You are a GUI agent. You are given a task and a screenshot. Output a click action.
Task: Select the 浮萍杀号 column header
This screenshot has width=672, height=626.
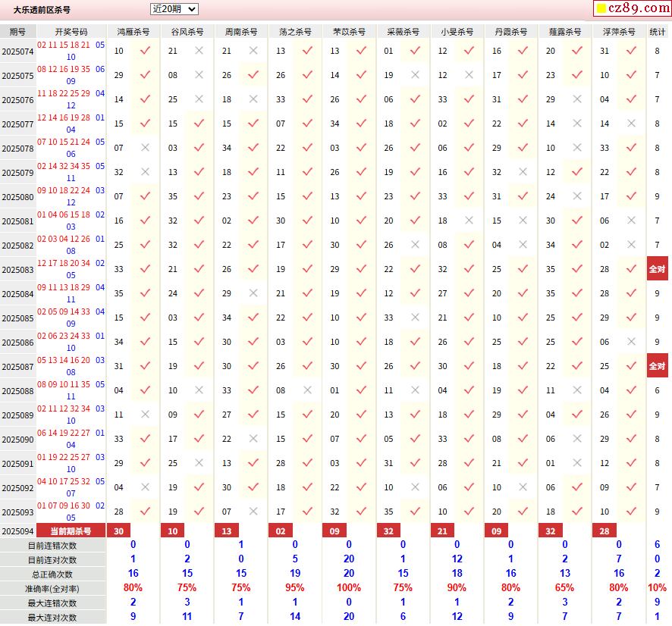click(619, 32)
